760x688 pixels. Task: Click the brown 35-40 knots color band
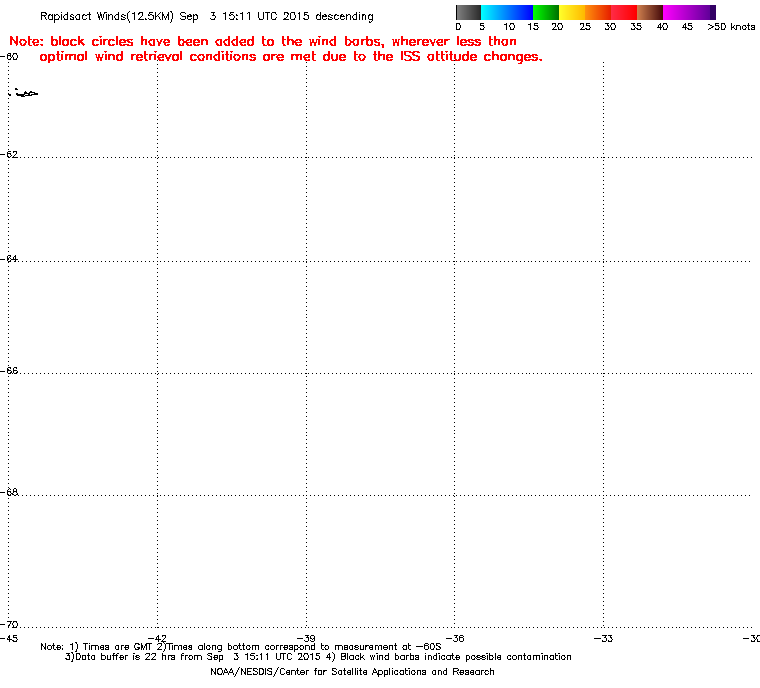coord(650,12)
